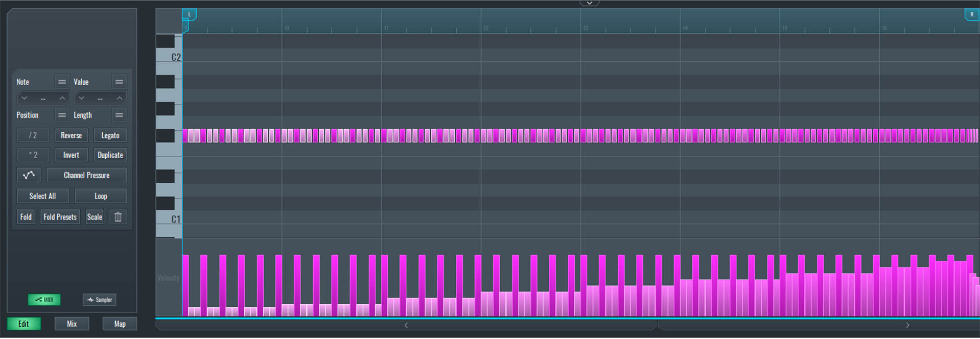Screen dimensions: 980x339
Task: Decrease the Note value with down chevron
Action: coord(24,98)
